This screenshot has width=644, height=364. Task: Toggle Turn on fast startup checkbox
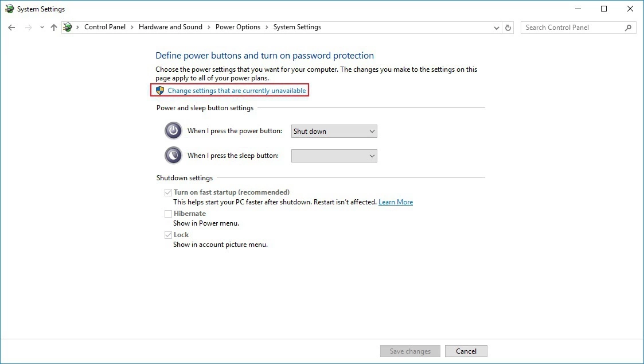tap(169, 192)
